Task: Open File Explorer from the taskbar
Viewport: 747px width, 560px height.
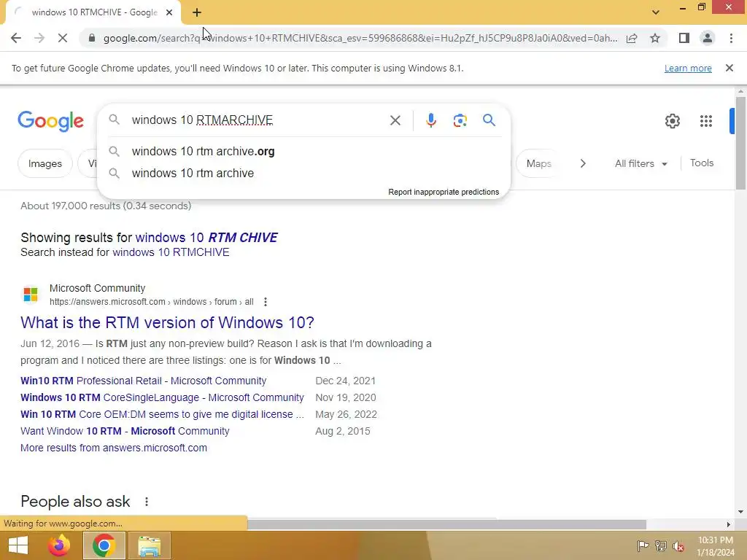Action: (x=149, y=545)
